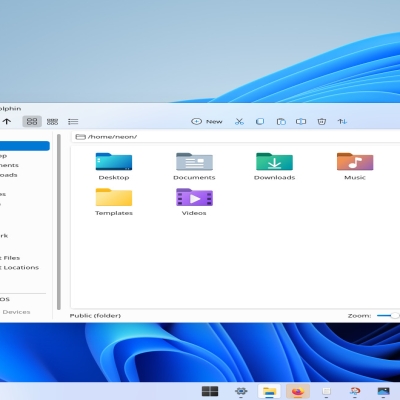
Task: Click the Rename icon in the toolbar
Action: tap(301, 122)
